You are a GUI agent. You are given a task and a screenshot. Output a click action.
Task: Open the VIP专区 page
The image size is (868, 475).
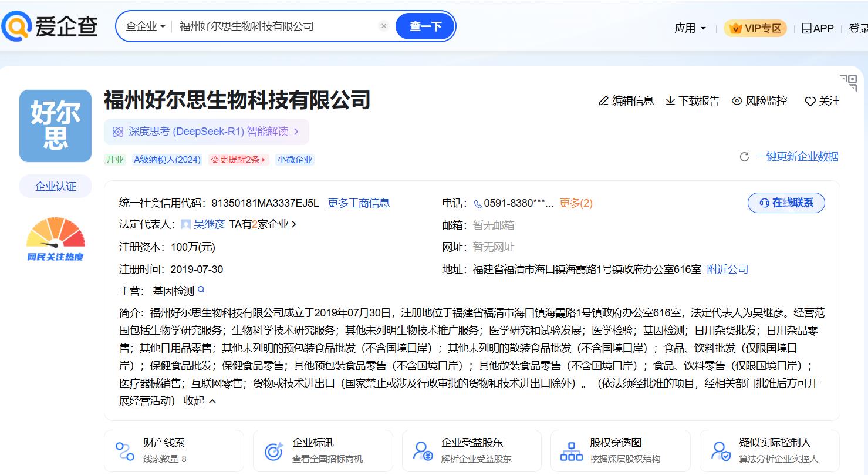pos(755,28)
